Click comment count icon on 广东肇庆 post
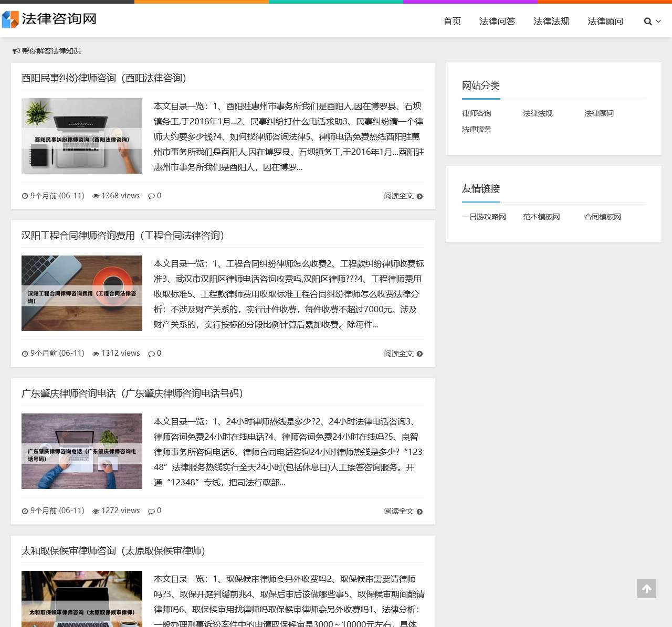 pos(151,511)
